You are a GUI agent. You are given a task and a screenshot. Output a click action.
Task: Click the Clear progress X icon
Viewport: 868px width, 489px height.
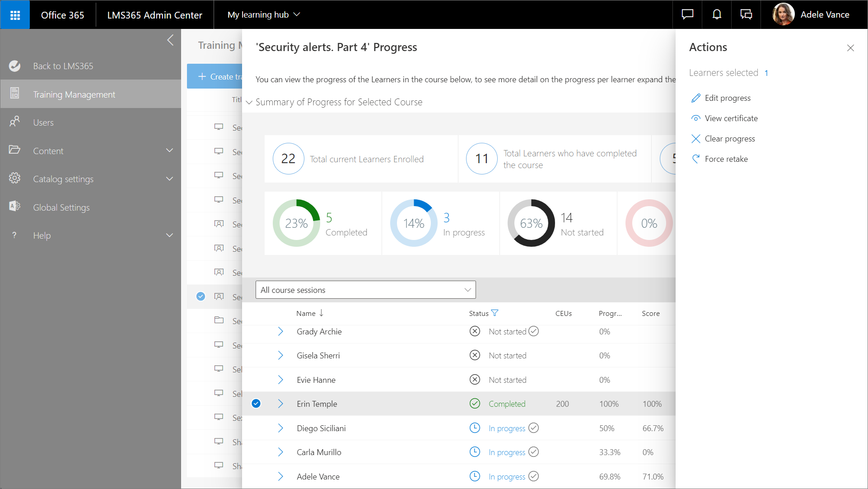point(696,139)
